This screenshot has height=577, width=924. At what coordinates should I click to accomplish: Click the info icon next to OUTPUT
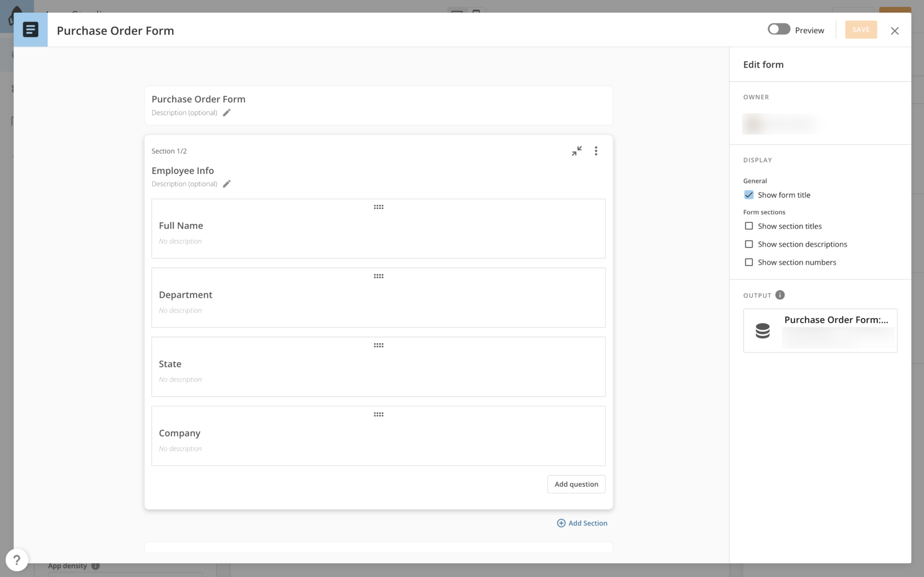(781, 295)
